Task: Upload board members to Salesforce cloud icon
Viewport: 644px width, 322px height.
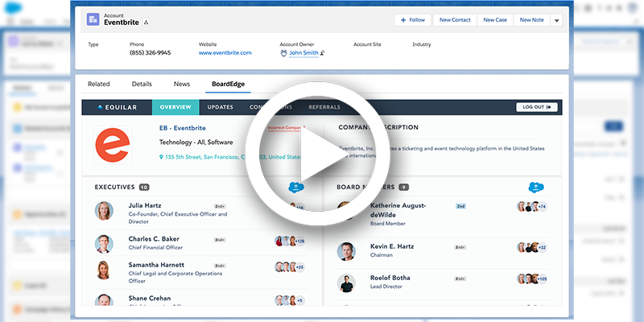Action: click(x=536, y=188)
